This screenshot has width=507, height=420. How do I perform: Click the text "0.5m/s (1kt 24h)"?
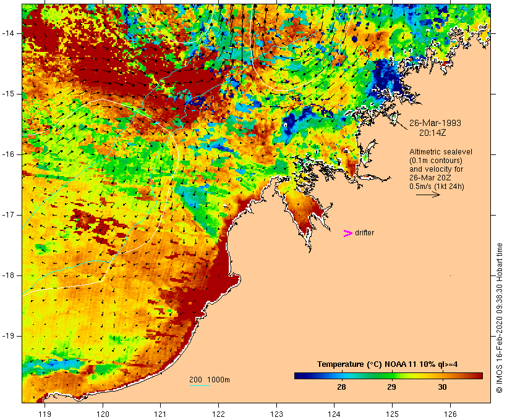(437, 187)
